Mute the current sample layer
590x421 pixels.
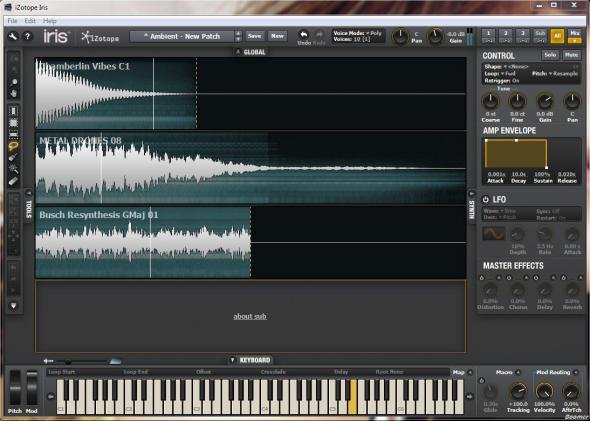click(571, 55)
